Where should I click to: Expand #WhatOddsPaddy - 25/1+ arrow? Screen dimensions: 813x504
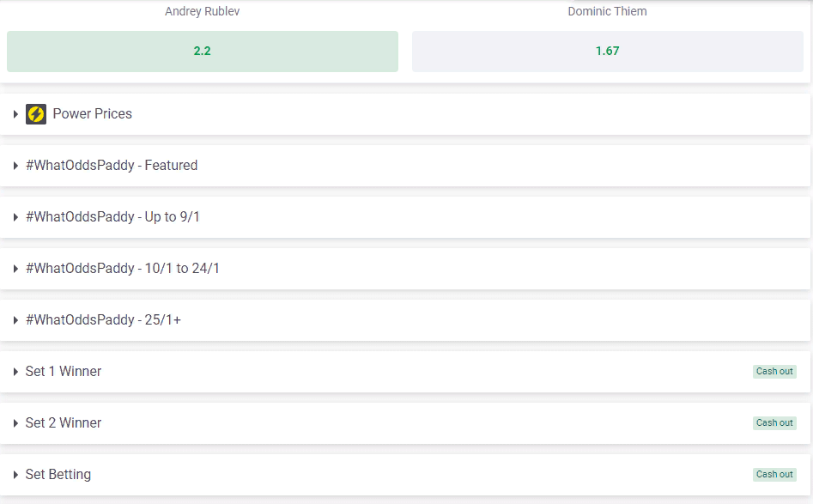click(15, 320)
